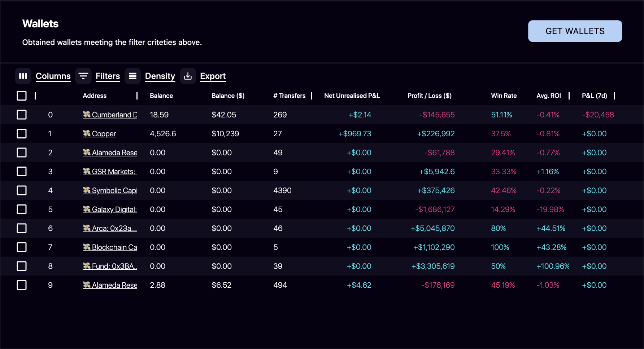Screen dimensions: 644x349
Task: Click the entity icon beside GSR Markets
Action: (87, 171)
